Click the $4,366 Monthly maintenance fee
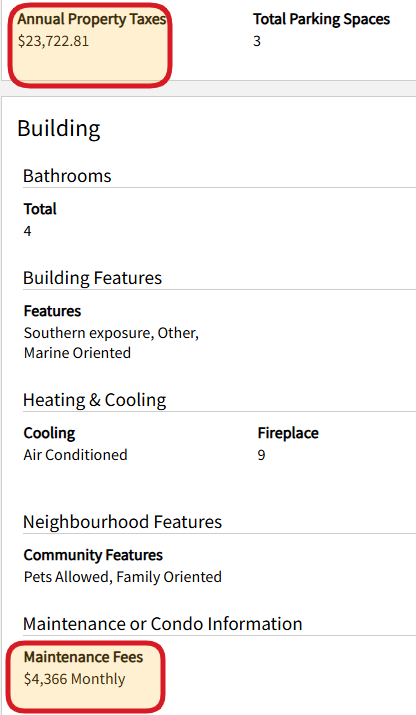Screen dimensions: 416x715 tap(74, 679)
